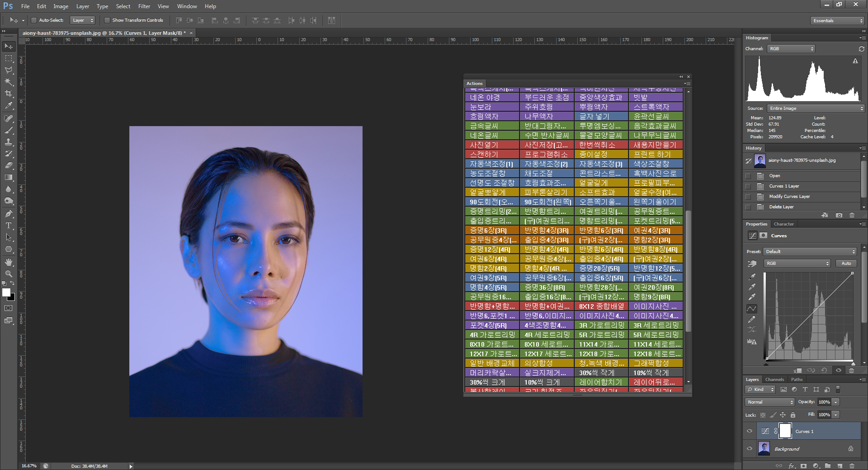The width and height of the screenshot is (868, 470).
Task: Select the Lasso tool
Action: coord(9,70)
